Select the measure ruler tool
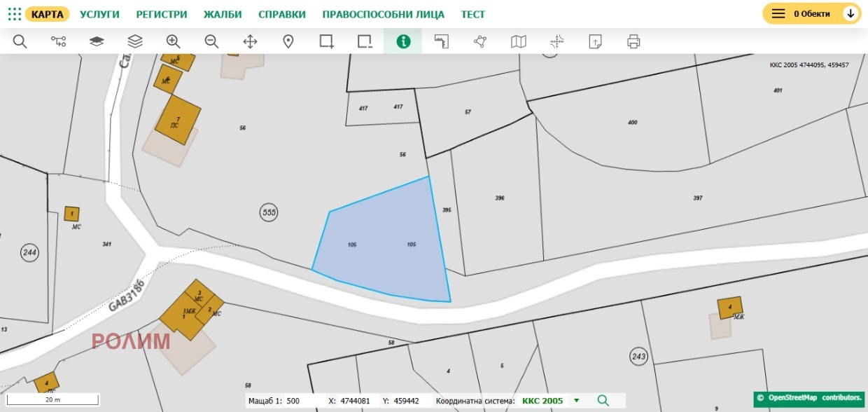This screenshot has width=868, height=412. 441,41
